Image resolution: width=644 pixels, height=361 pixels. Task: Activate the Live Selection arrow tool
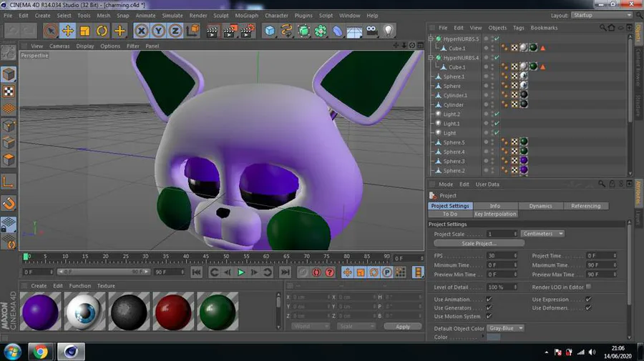[x=51, y=31]
